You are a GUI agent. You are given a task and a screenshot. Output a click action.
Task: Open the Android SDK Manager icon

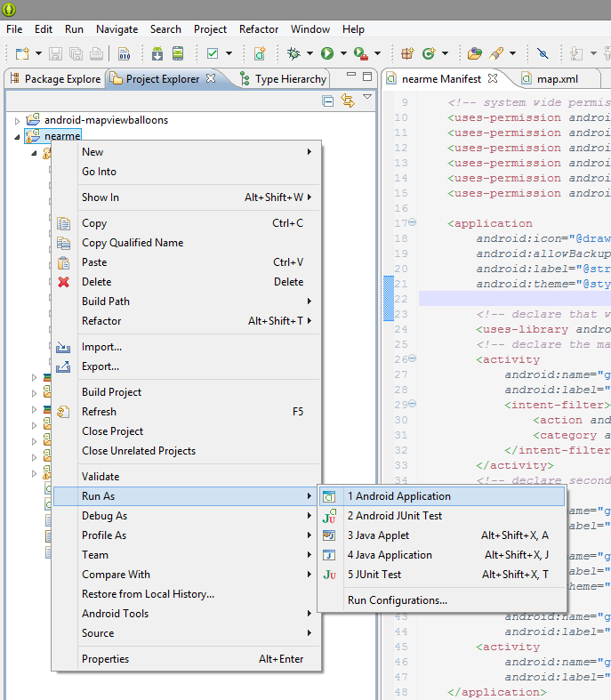coord(157,53)
